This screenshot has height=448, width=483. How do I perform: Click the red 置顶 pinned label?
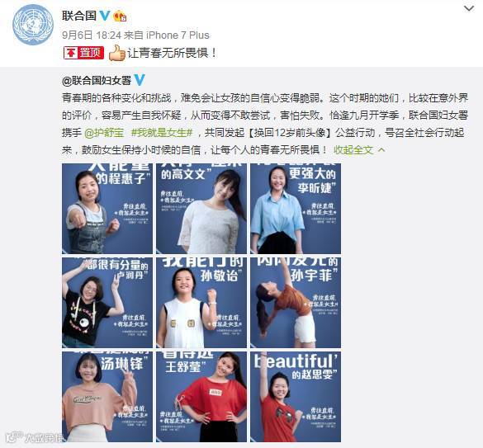83,53
